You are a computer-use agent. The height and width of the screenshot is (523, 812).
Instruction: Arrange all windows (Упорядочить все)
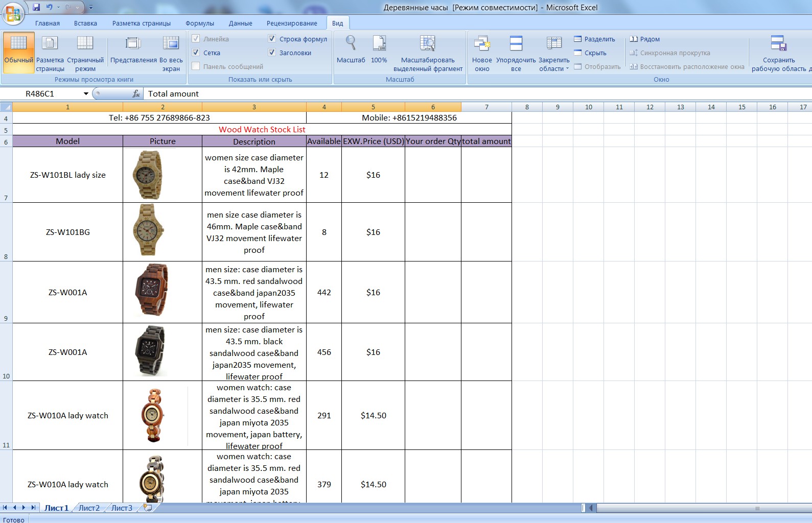(x=516, y=53)
